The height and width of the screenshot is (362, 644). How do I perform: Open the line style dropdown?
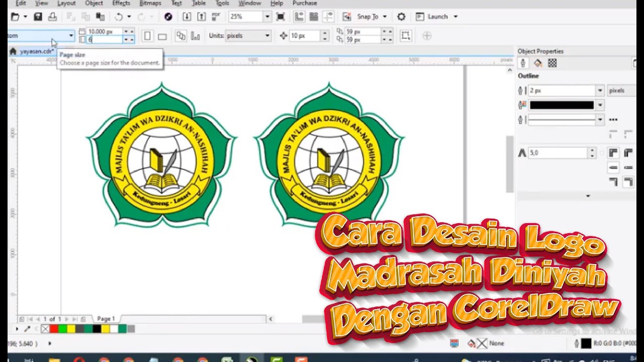[x=566, y=120]
